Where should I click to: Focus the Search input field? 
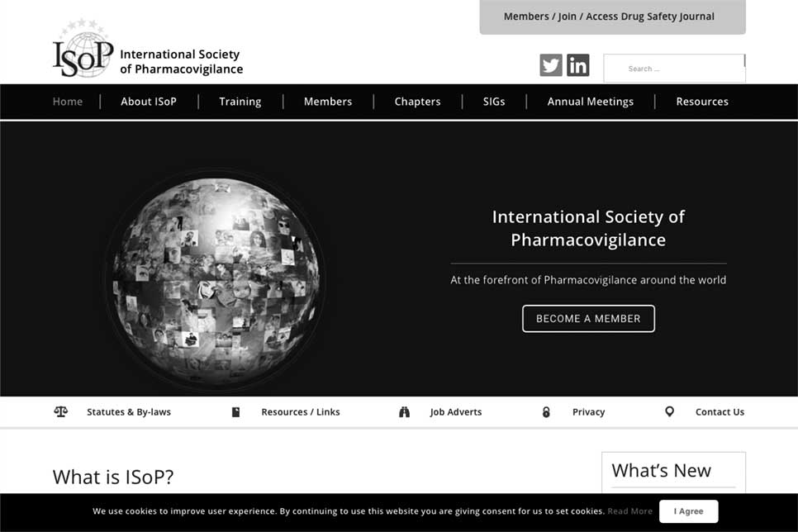tap(675, 69)
